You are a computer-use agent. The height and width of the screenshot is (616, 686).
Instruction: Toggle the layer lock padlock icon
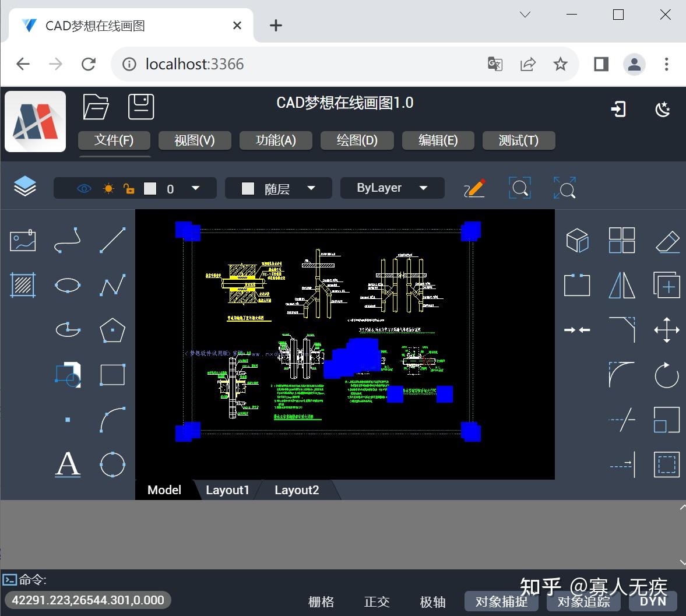point(128,188)
